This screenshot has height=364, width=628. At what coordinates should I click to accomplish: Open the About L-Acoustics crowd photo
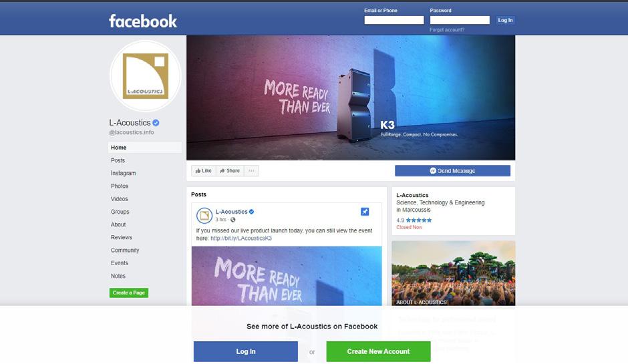pyautogui.click(x=454, y=273)
